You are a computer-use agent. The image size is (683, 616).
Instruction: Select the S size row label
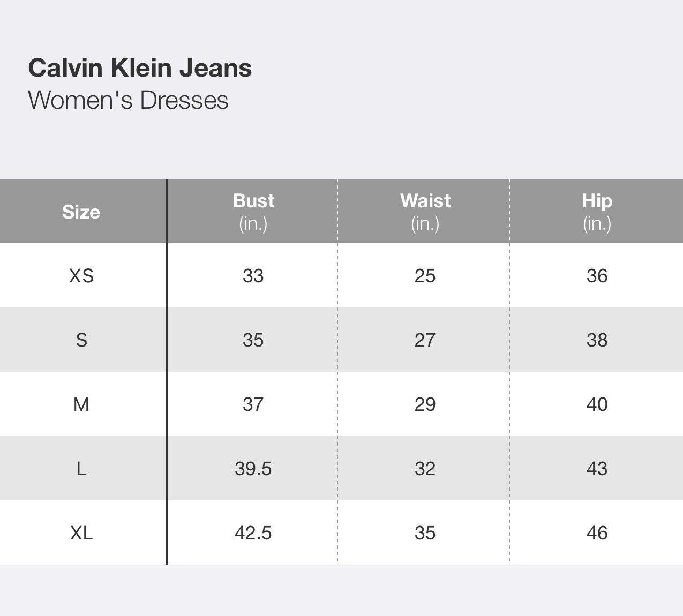pos(81,340)
